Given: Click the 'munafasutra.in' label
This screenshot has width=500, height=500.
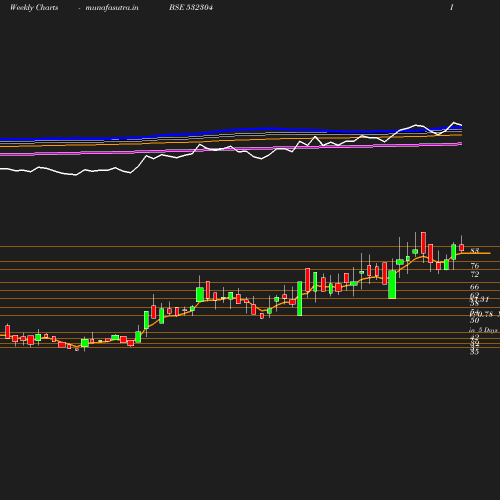Looking at the screenshot, I should [x=112, y=8].
